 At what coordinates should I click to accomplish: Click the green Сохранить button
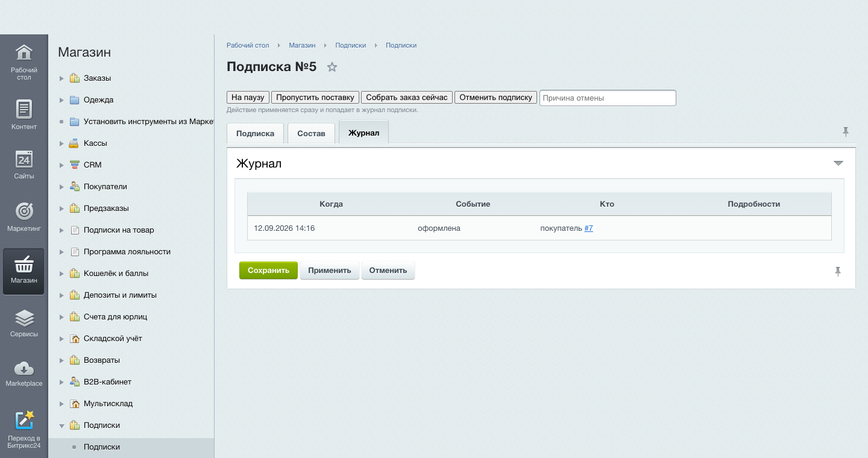click(268, 271)
